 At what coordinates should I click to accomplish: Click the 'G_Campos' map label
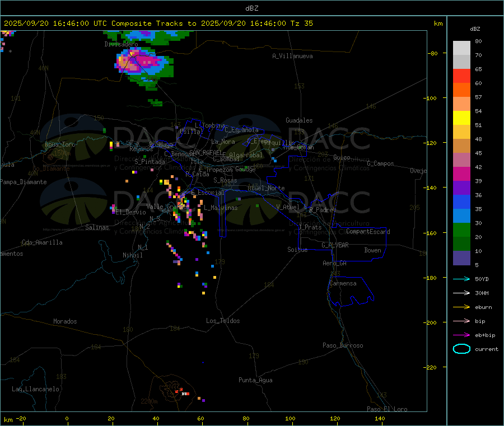[x=380, y=163]
